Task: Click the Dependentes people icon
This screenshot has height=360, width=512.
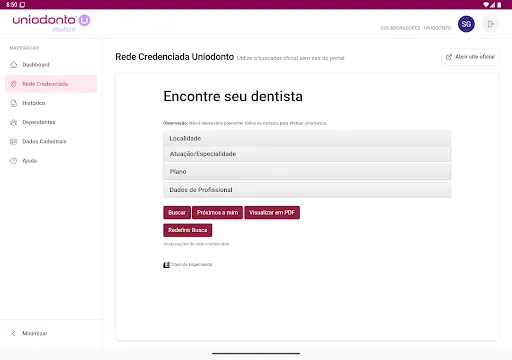Action: 14,122
